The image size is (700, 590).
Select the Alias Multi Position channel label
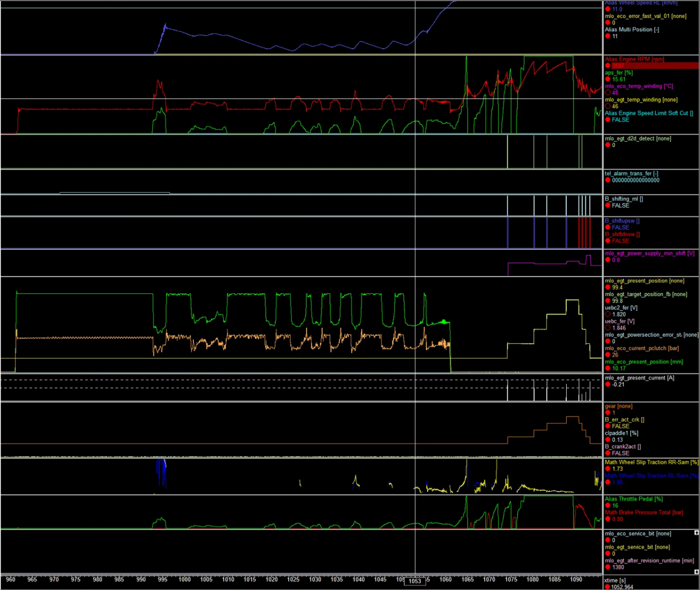pos(632,30)
